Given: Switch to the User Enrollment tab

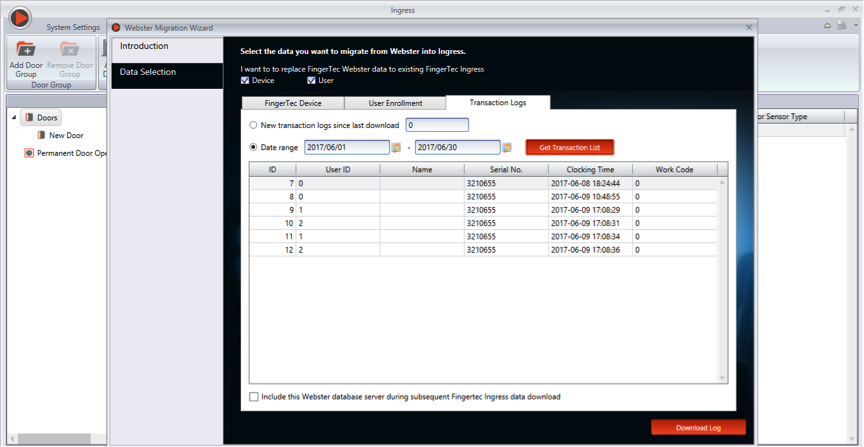Looking at the screenshot, I should pyautogui.click(x=395, y=103).
